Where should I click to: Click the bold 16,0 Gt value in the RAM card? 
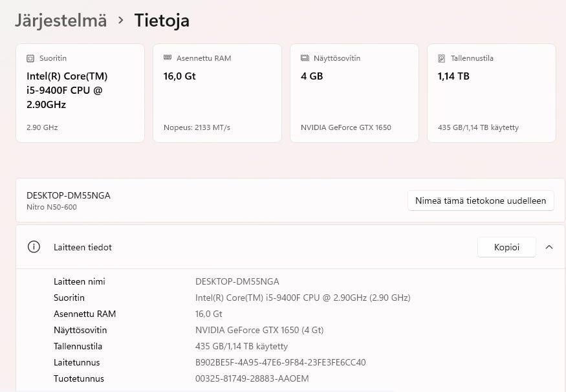(179, 76)
